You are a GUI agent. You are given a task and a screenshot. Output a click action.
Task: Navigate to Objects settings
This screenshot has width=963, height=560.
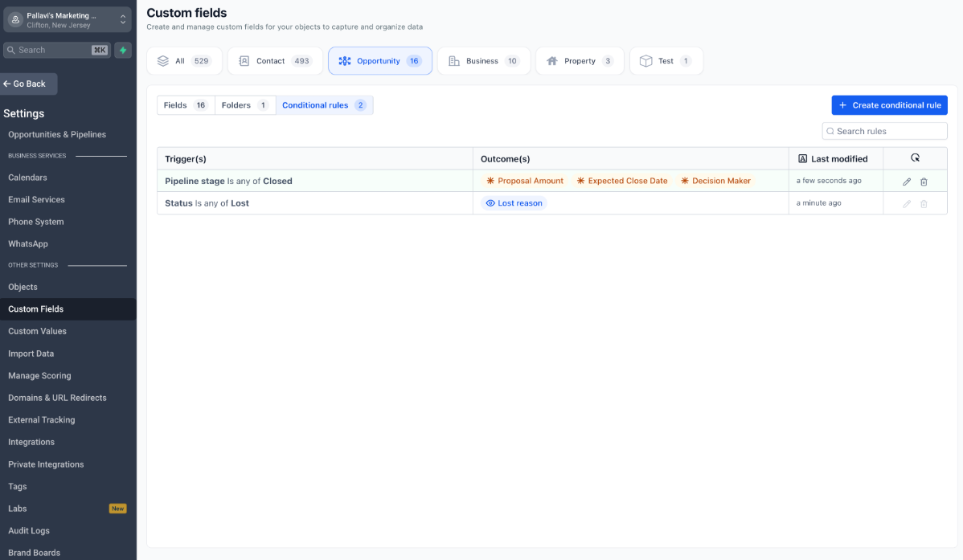(23, 287)
